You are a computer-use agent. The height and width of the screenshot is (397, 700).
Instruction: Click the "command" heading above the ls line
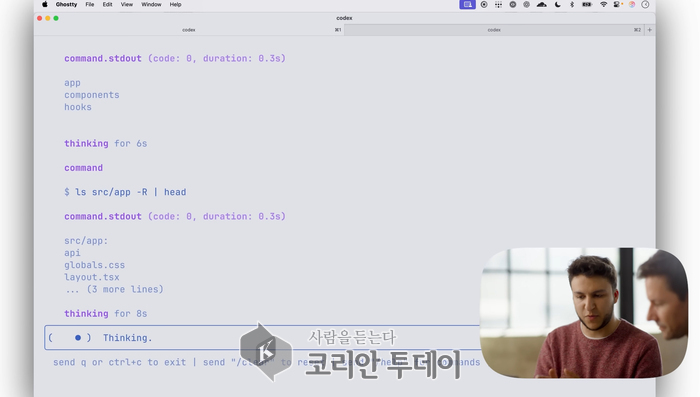[x=83, y=168]
